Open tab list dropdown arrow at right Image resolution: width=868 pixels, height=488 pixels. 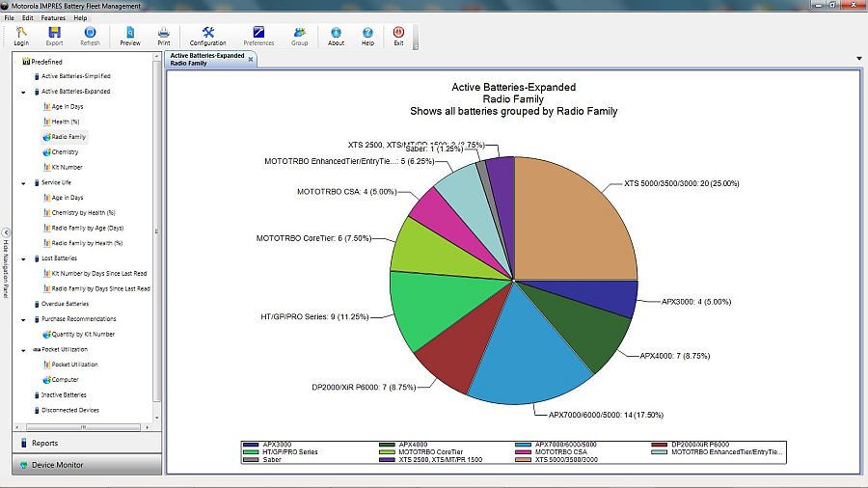point(859,58)
